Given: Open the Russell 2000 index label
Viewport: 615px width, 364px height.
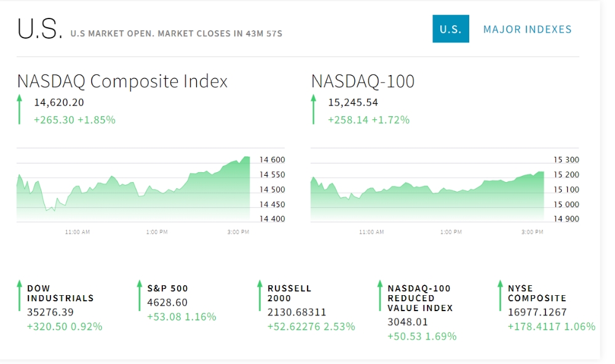Looking at the screenshot, I should (289, 293).
